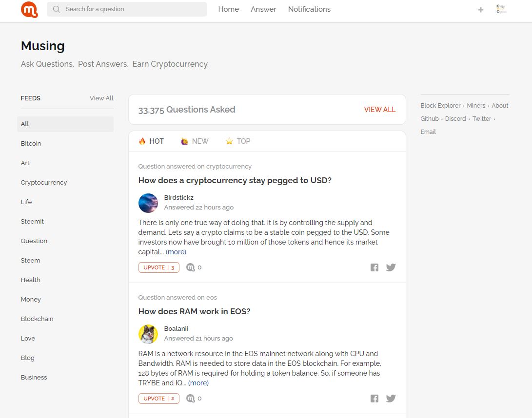Open question about cryptocurrency pegged to USD
532x418 pixels.
235,180
